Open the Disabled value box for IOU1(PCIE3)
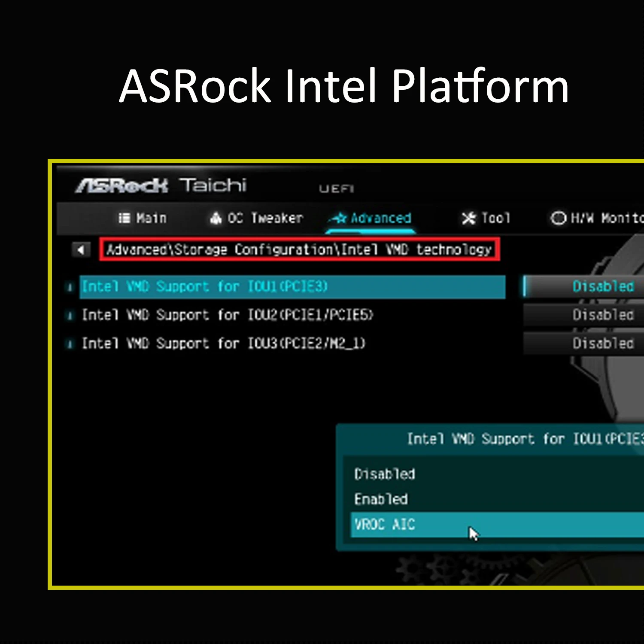The image size is (644, 644). [583, 286]
